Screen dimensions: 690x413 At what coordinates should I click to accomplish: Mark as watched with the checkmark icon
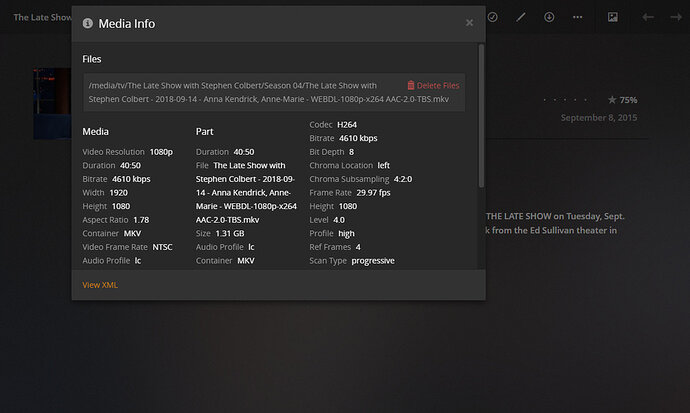tap(492, 17)
